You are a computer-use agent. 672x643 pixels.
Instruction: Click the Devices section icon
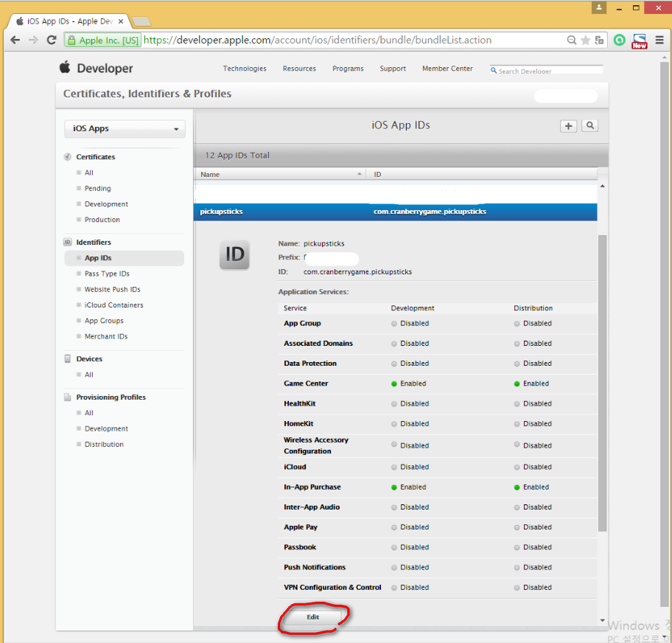point(68,359)
